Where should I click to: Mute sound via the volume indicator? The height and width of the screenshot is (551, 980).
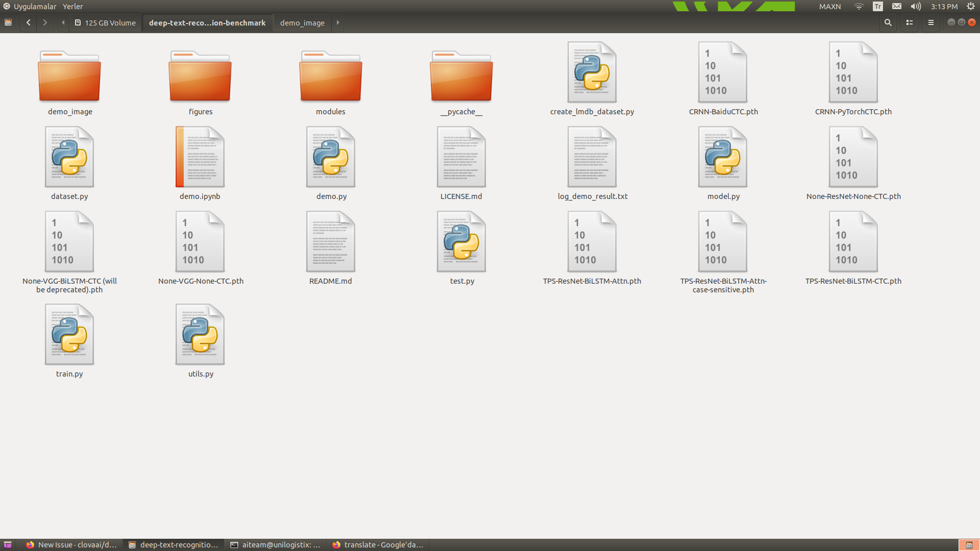pyautogui.click(x=915, y=6)
